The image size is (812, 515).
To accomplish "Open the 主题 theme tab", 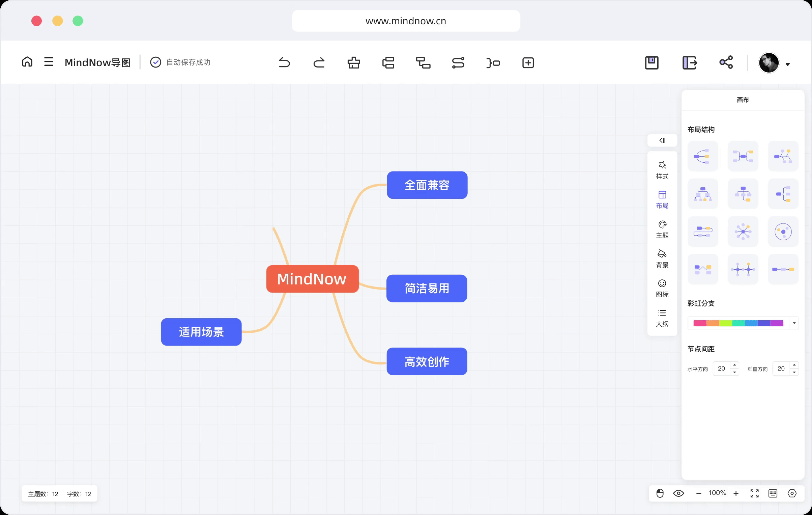I will [x=662, y=229].
